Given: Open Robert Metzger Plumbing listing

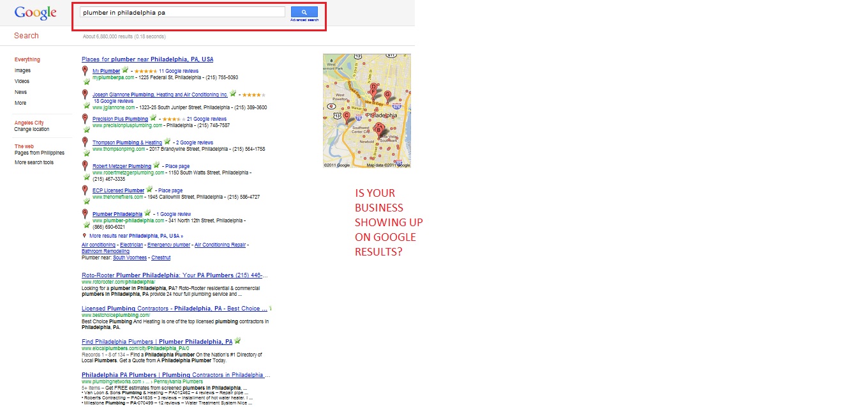Looking at the screenshot, I should 122,166.
